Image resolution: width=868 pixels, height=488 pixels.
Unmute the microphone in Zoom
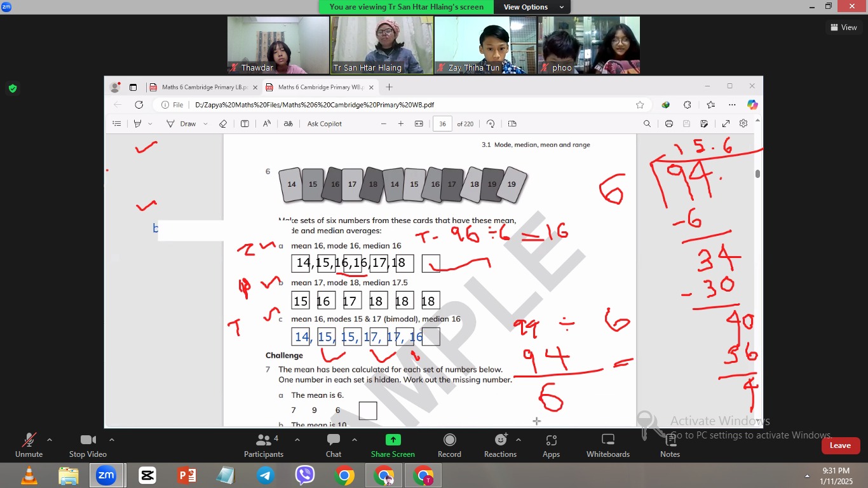[x=29, y=445]
